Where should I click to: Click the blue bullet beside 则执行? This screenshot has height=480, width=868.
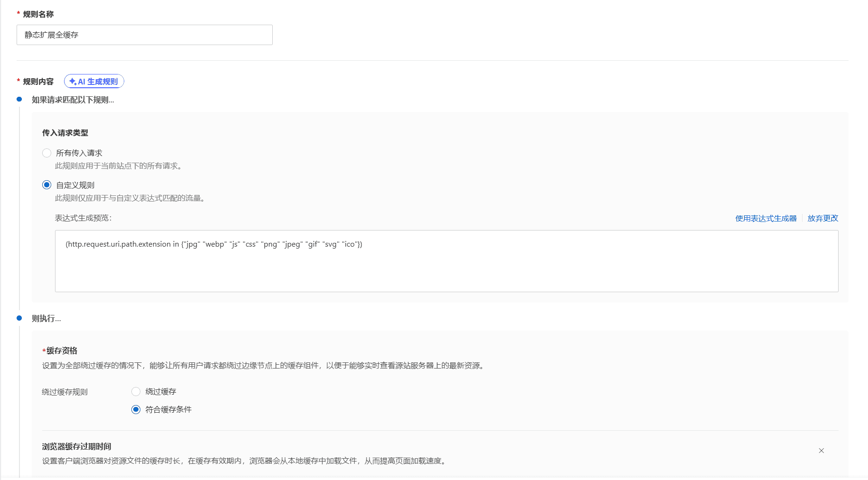coord(19,318)
